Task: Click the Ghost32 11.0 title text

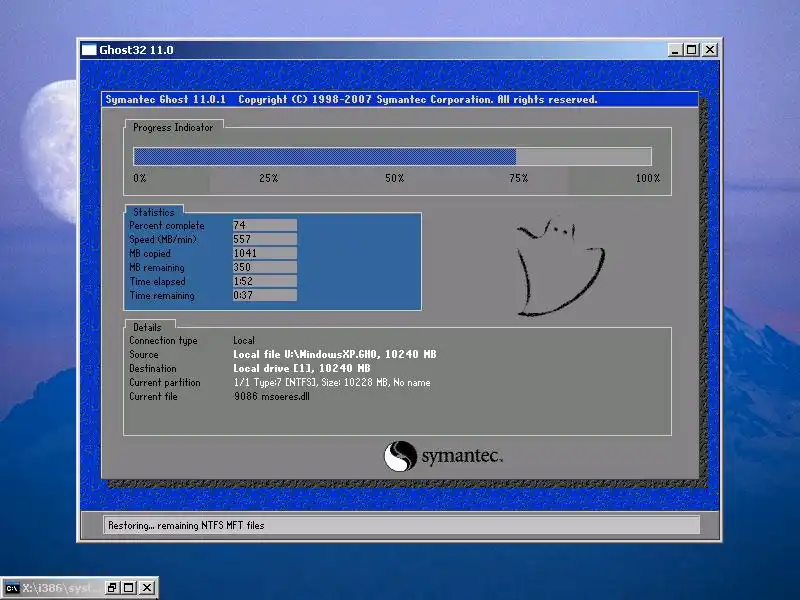Action: [x=136, y=50]
